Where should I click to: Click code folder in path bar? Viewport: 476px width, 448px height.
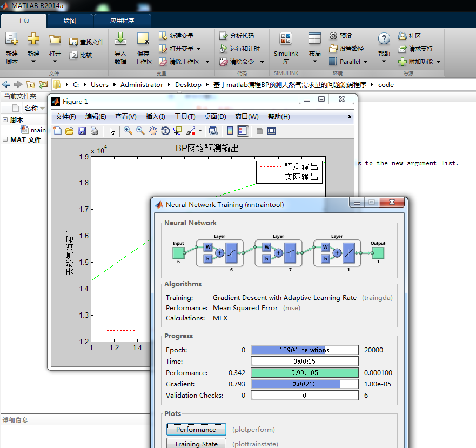(x=386, y=85)
